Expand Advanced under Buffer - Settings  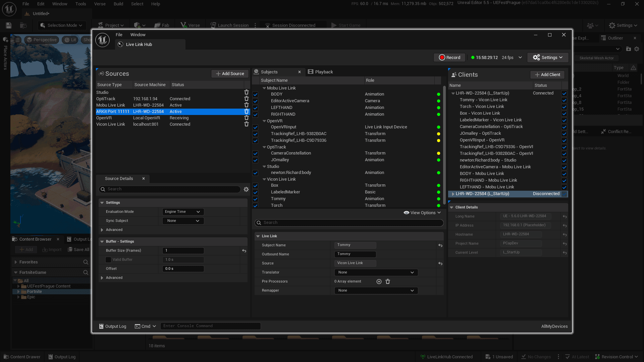[x=102, y=278]
